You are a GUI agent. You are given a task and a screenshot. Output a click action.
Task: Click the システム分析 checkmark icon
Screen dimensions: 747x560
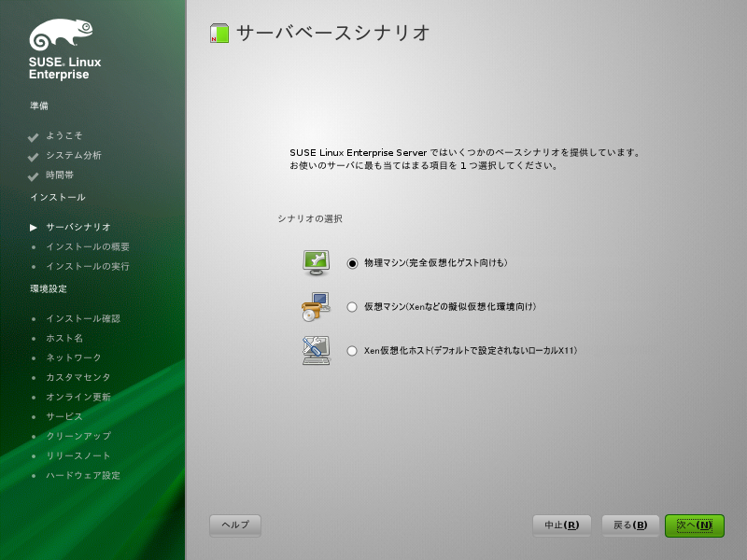pyautogui.click(x=33, y=157)
